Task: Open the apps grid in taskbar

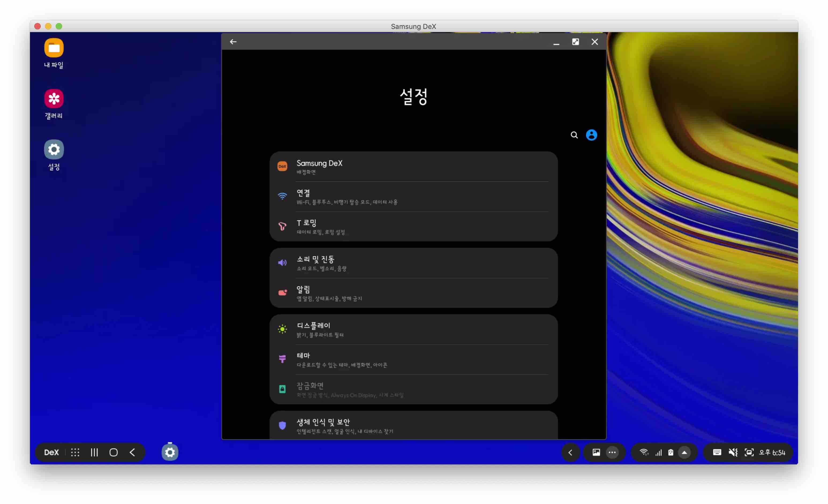Action: (75, 452)
